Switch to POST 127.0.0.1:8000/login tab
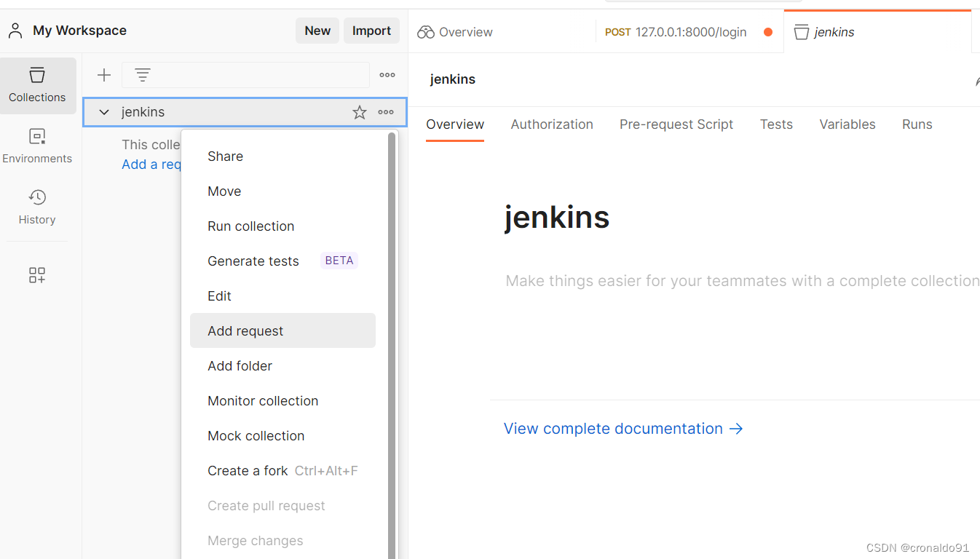Screen dimensions: 980x559 [689, 32]
